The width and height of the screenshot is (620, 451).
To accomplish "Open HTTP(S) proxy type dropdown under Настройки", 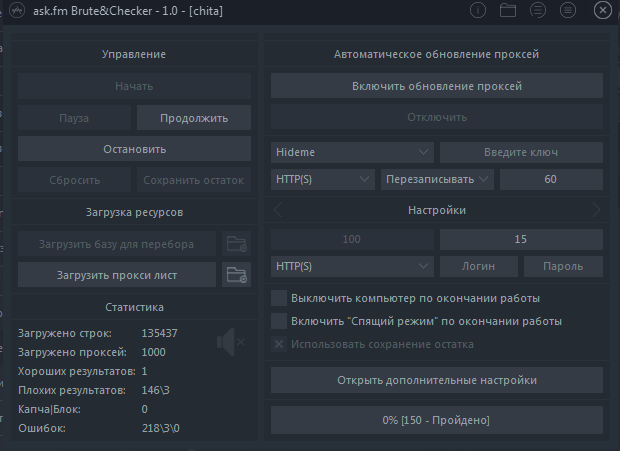I will pyautogui.click(x=352, y=266).
